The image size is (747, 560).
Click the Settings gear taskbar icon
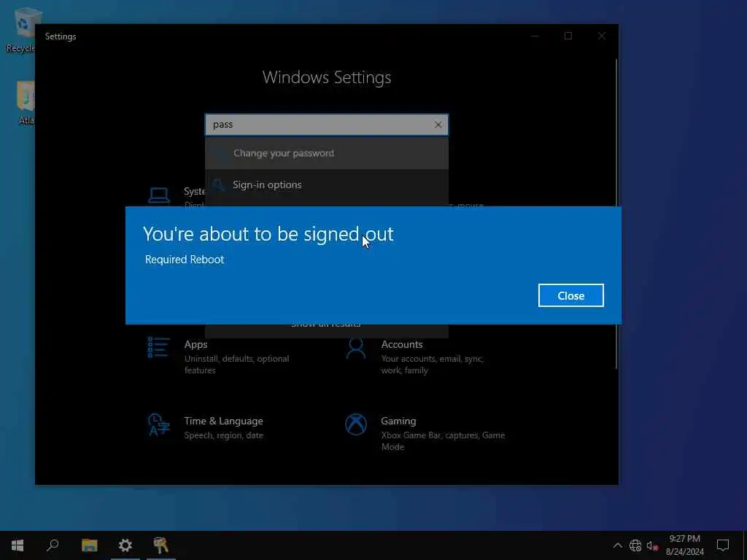point(125,545)
